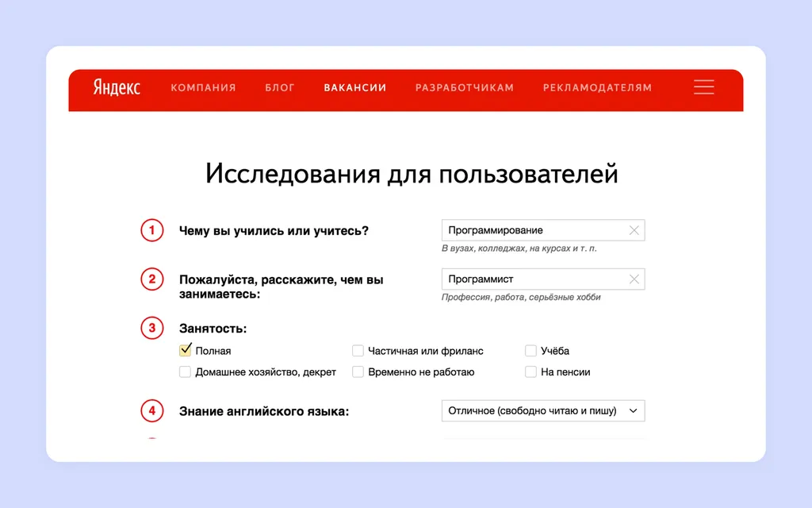Open РЕКЛАМОДАТЕЛЯМ in navigation bar
The height and width of the screenshot is (508, 812).
[597, 87]
